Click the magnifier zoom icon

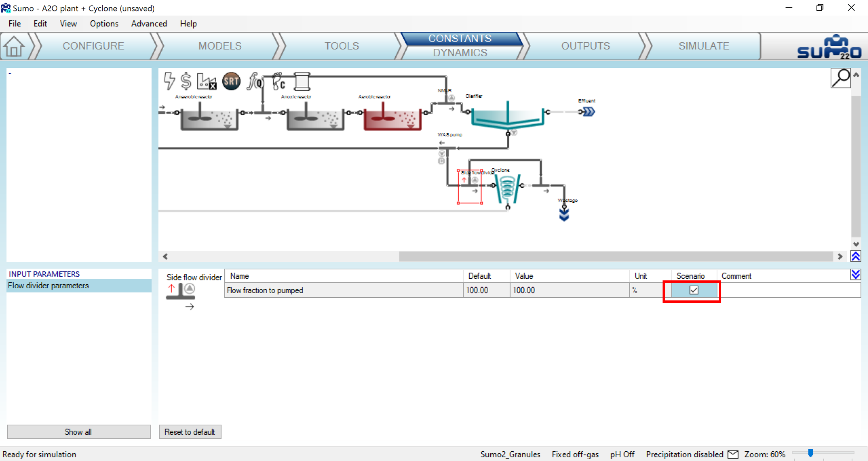tap(840, 78)
